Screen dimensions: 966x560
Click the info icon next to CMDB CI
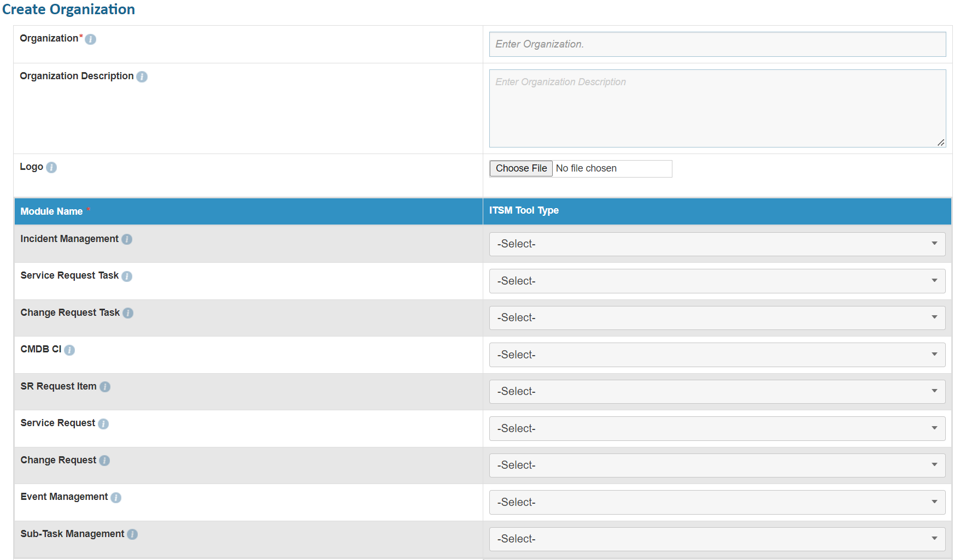pos(70,350)
